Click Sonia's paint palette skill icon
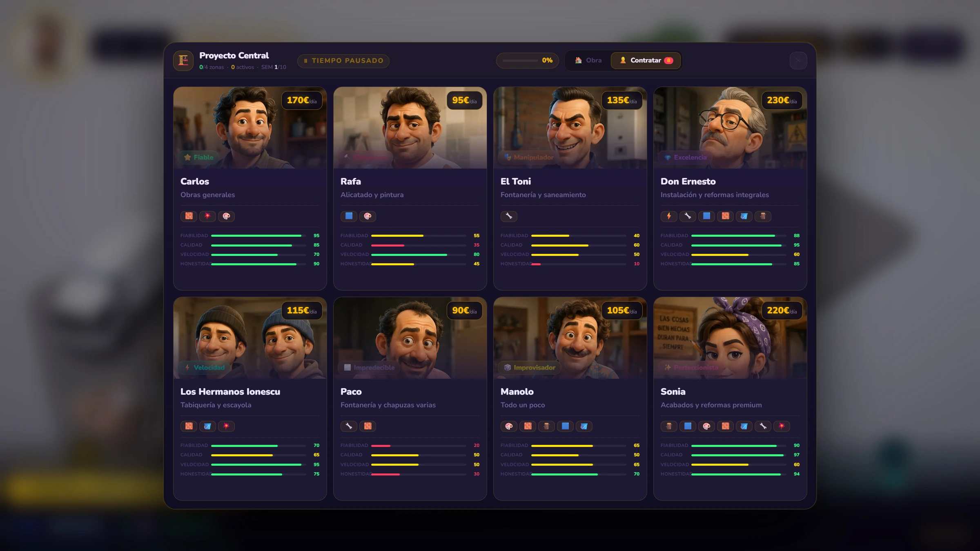Viewport: 980px width, 551px height. click(x=706, y=426)
